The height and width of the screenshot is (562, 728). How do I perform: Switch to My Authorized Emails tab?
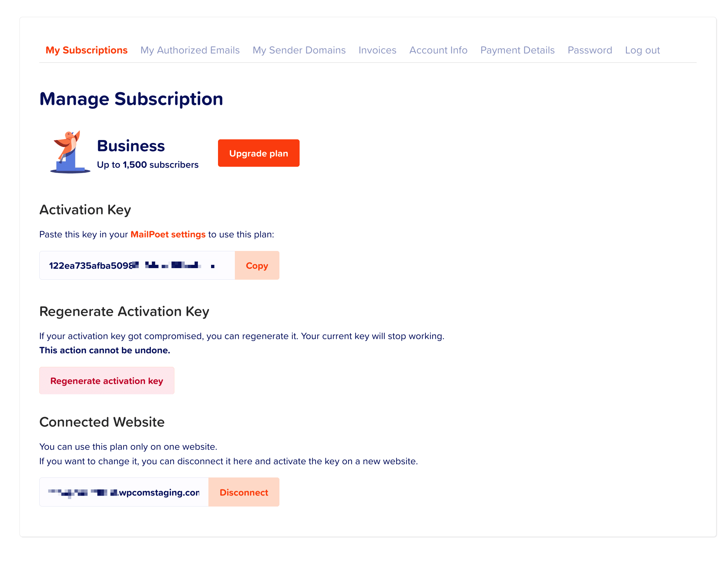click(190, 50)
